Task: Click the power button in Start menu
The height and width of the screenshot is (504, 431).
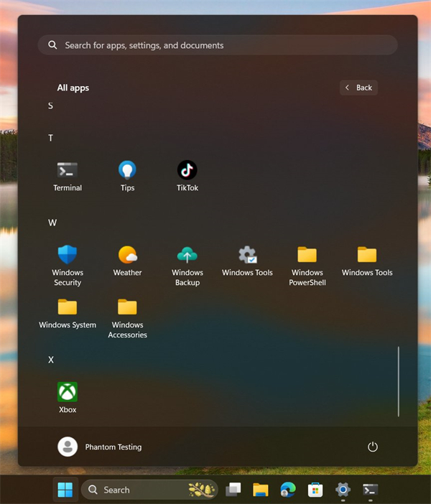Action: click(373, 447)
